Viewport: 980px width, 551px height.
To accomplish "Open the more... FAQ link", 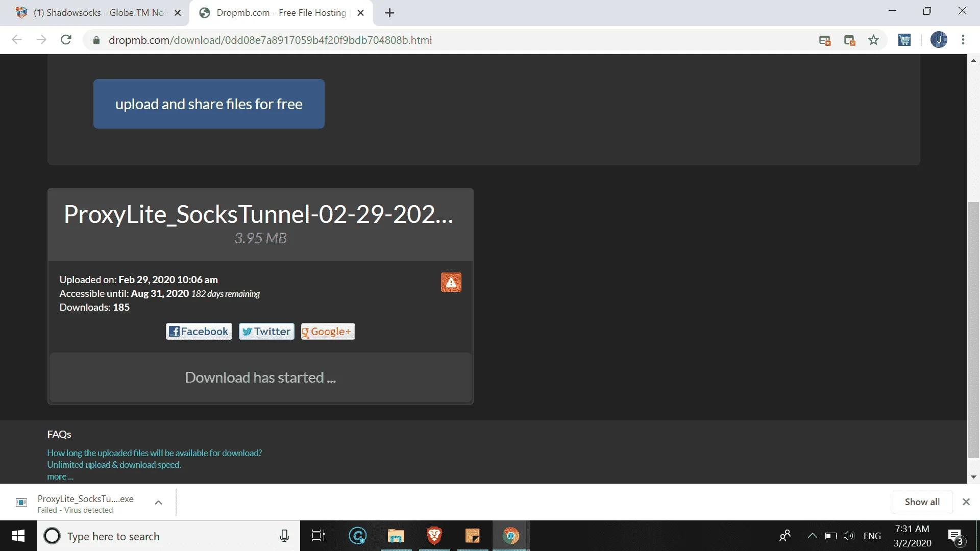I will [60, 477].
